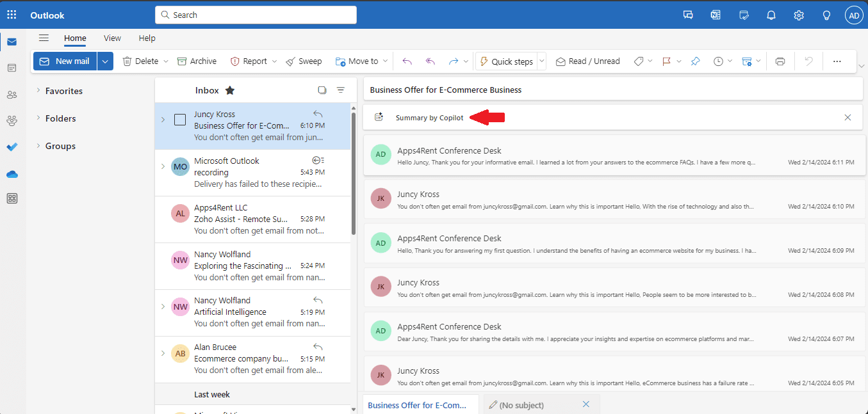The width and height of the screenshot is (868, 414).
Task: Select Business Offer for E-Com bottom tab
Action: 420,404
